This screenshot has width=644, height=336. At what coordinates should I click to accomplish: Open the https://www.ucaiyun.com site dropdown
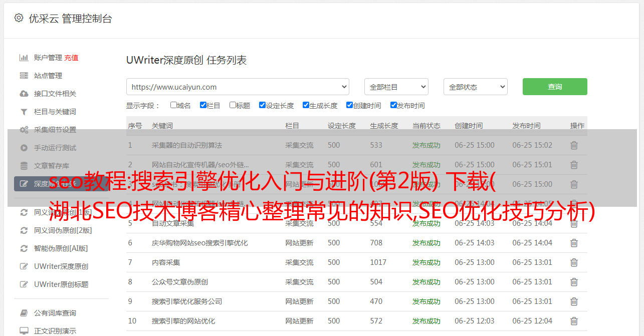pos(238,87)
